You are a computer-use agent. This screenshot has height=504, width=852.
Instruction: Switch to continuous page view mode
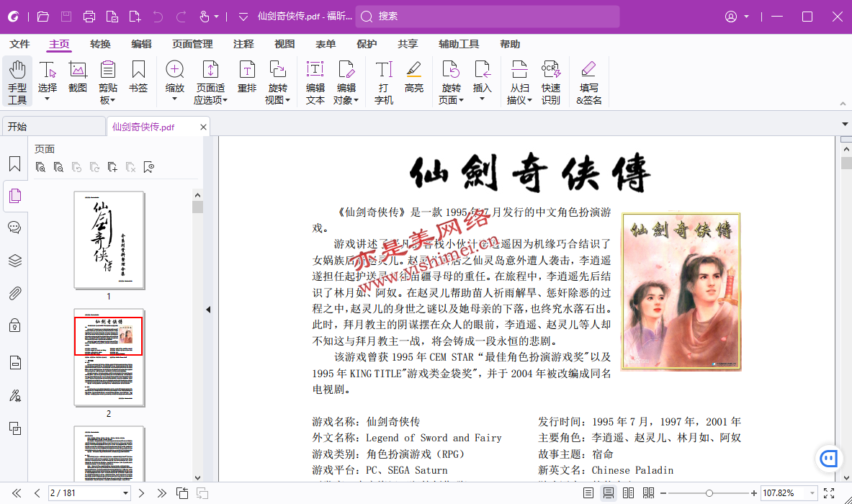[x=609, y=493]
